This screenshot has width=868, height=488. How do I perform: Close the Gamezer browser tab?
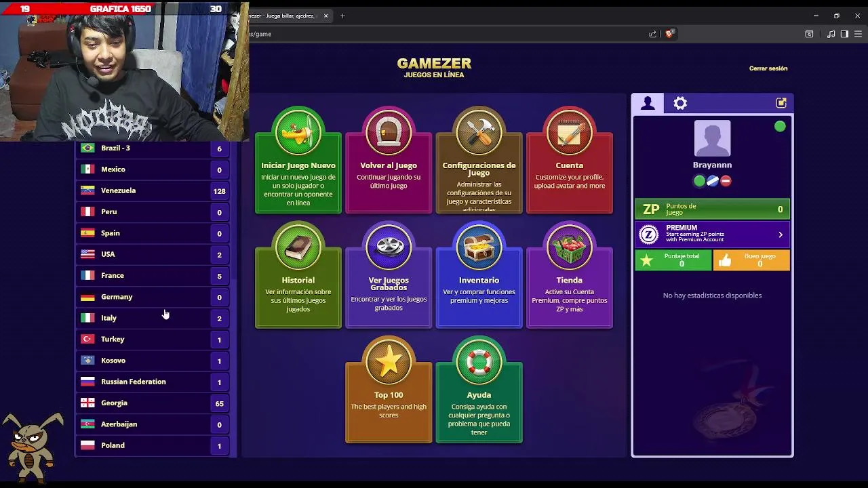pos(325,16)
